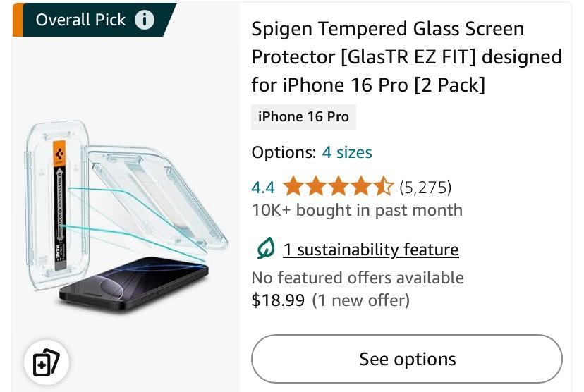This screenshot has height=392, width=584.
Task: Select the Overall Pick badge label
Action: (81, 20)
